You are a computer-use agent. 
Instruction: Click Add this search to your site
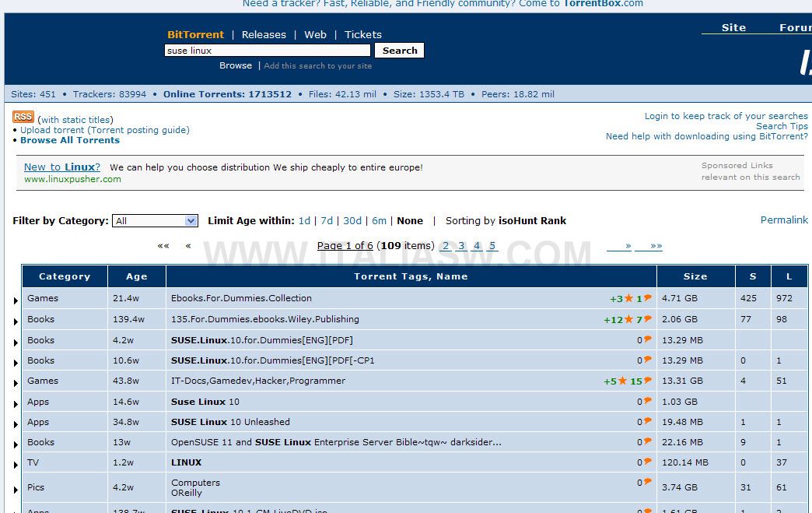(317, 66)
